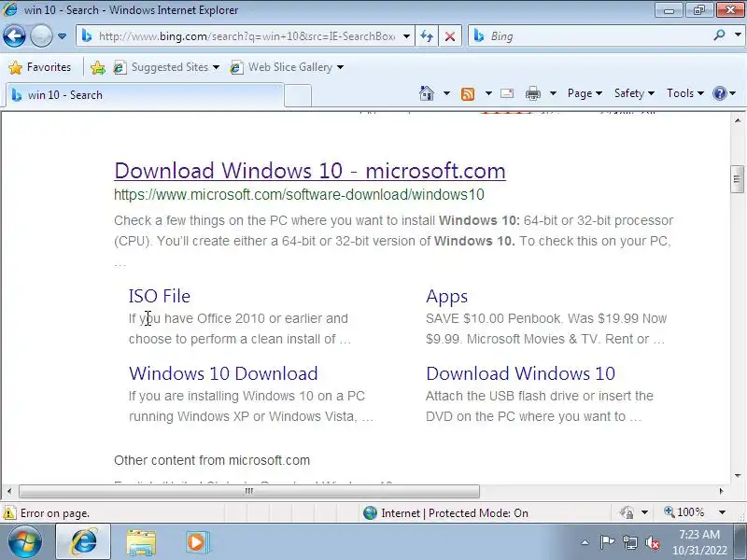
Task: Click the Print icon
Action: (532, 94)
